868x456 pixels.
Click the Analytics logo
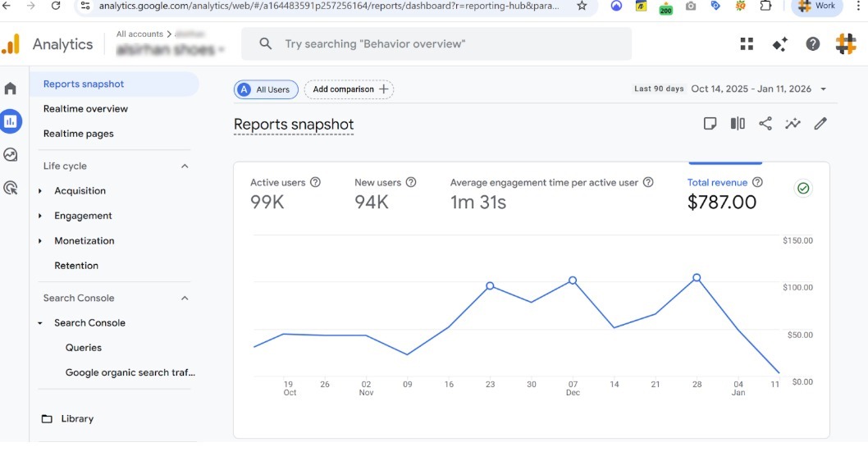tap(11, 44)
